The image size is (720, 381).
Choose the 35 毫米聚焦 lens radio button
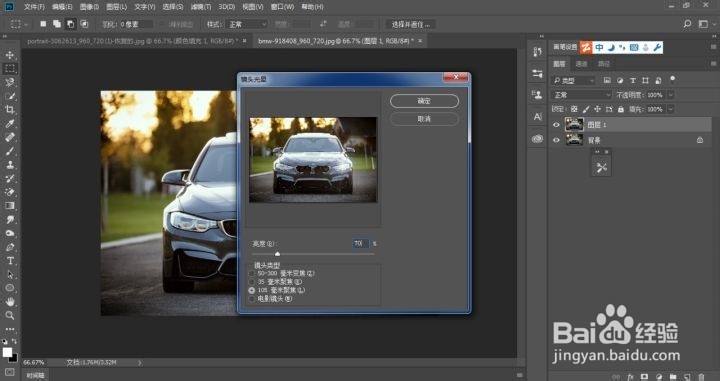click(252, 282)
